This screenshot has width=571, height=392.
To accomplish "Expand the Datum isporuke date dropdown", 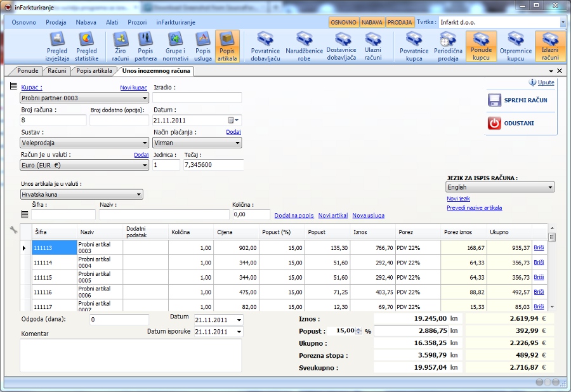I will (x=239, y=332).
